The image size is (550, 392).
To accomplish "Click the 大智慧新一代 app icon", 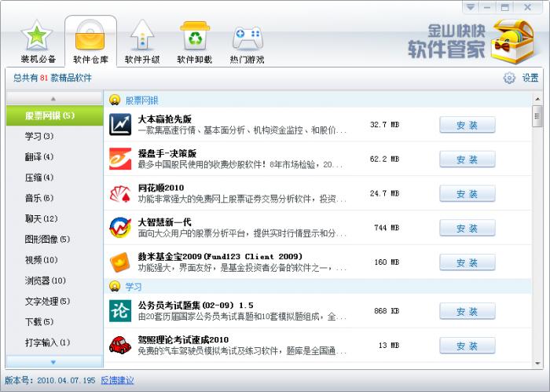I will (120, 228).
